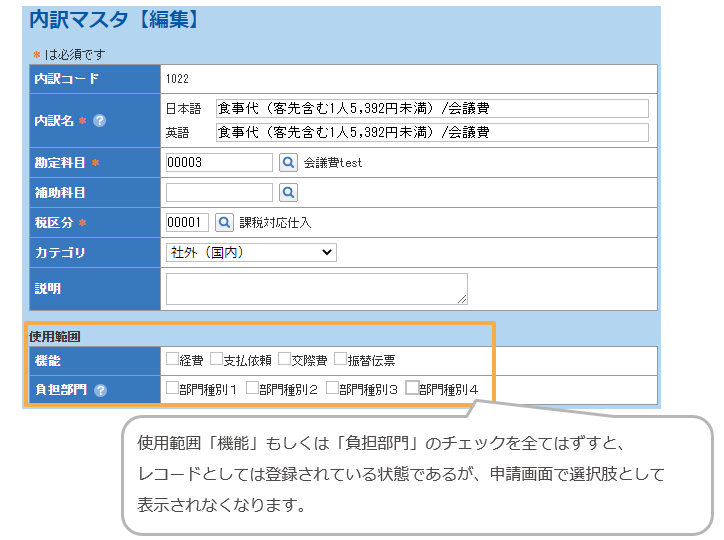Focus the 英語 内訳名 text field

tap(432, 132)
